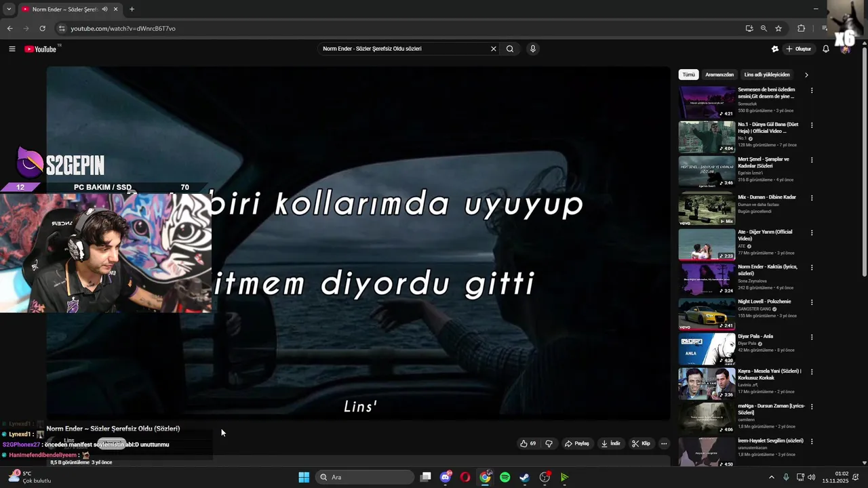The image size is (868, 488).
Task: Open Diyar Pala - Anla video title
Action: (x=755, y=336)
